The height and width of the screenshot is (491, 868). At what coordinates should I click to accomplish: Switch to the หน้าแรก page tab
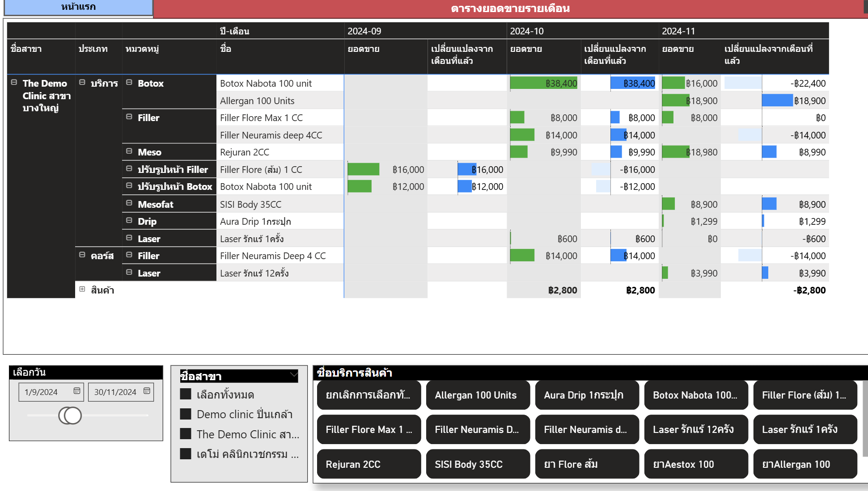coord(80,7)
